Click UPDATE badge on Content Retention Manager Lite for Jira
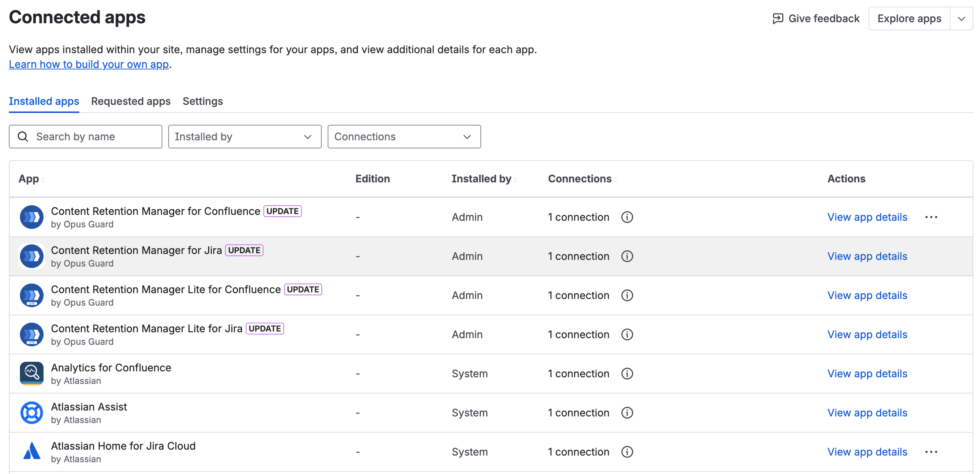This screenshot has width=980, height=474. coord(265,329)
